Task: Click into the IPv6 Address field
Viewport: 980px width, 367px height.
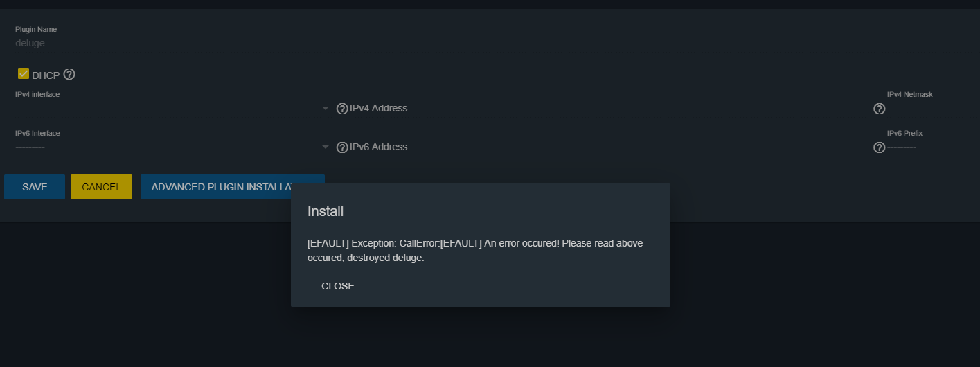Action: coord(609,147)
